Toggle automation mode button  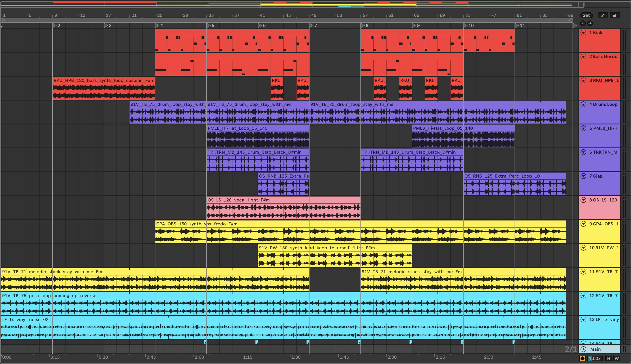pos(603,15)
